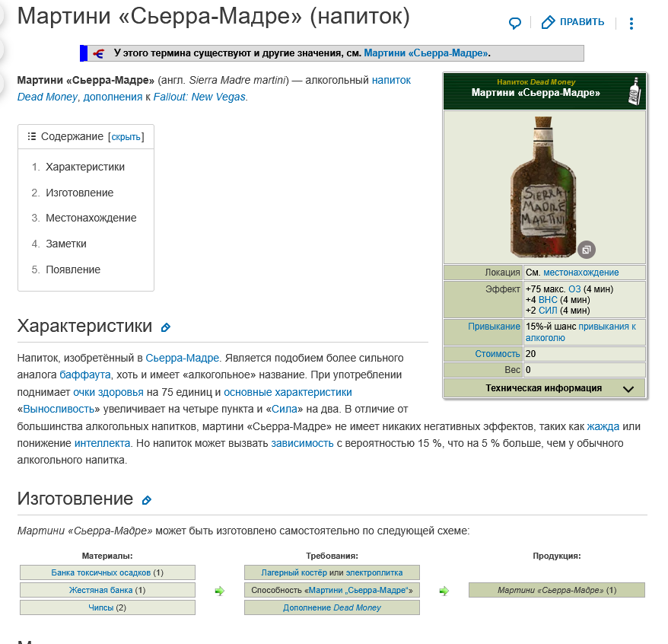Open местонахождение link in infobox
Image resolution: width=668 pixels, height=644 pixels.
coord(581,273)
